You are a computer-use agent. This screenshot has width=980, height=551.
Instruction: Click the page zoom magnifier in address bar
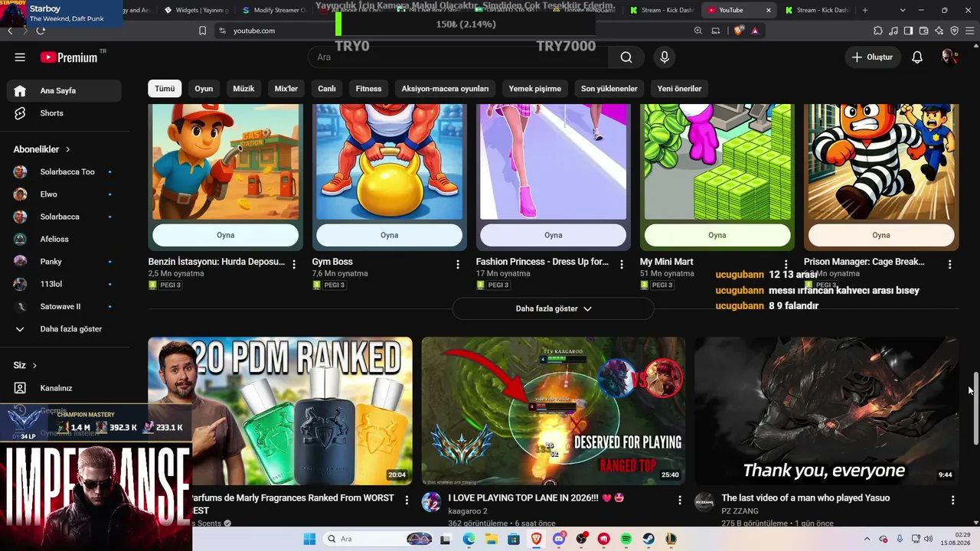(x=698, y=31)
